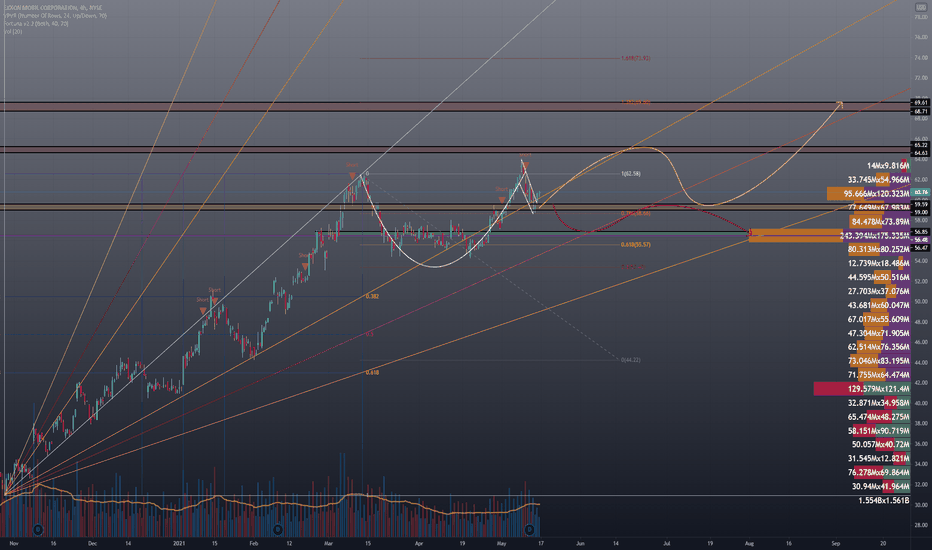Click the 2021 label on time axis
The image size is (932, 550).
[180, 543]
